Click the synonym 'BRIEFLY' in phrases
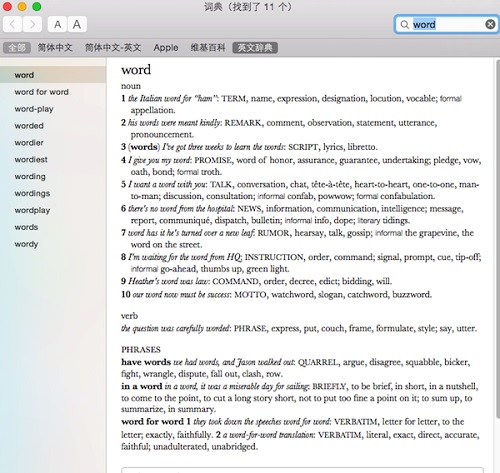This screenshot has height=473, width=500. pyautogui.click(x=329, y=386)
